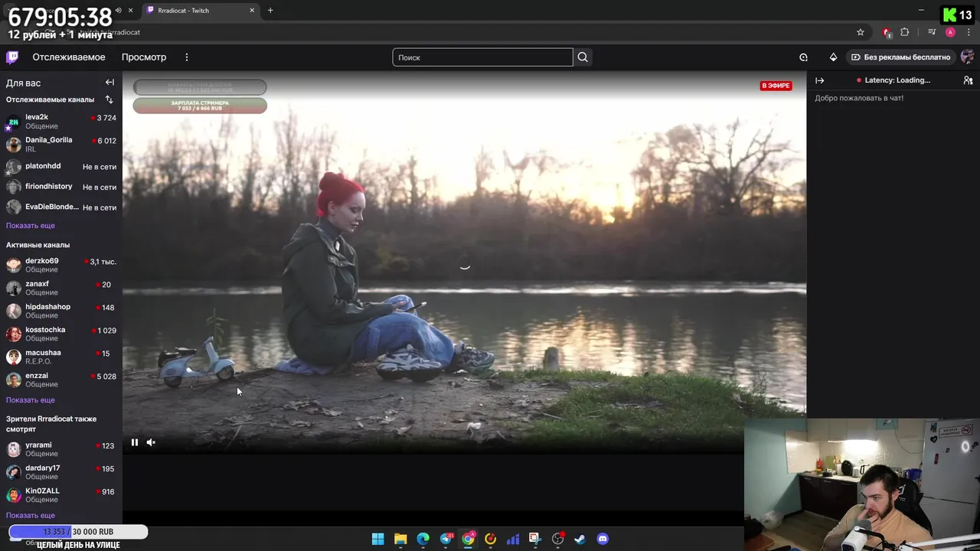Open Steam from the taskbar
The image size is (980, 551).
[x=580, y=539]
